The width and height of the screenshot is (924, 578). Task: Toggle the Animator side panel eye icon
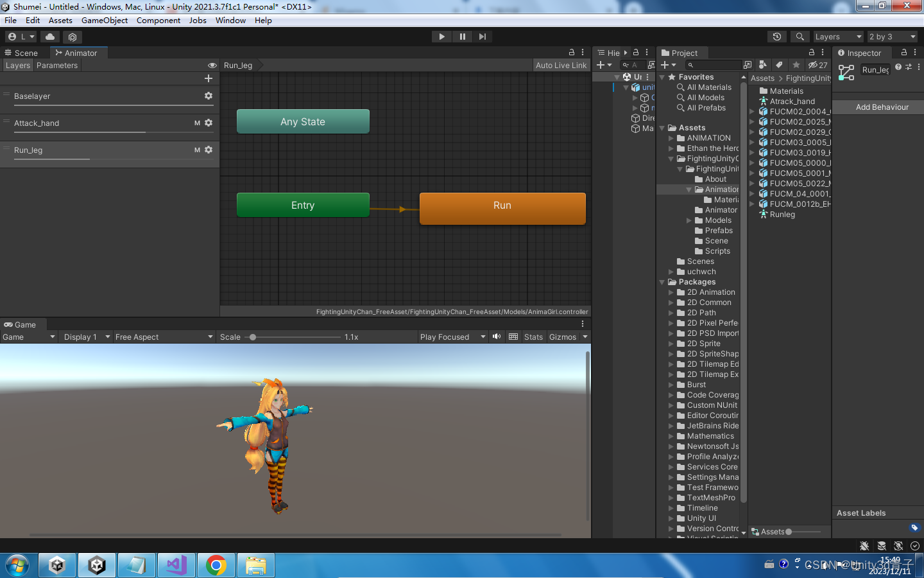coord(212,66)
